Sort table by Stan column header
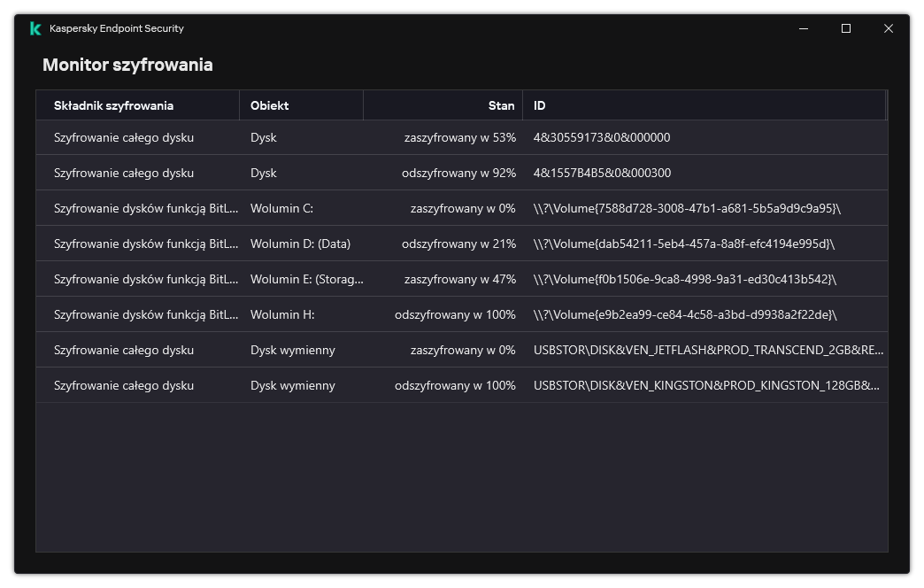Image resolution: width=924 pixels, height=588 pixels. [x=501, y=105]
